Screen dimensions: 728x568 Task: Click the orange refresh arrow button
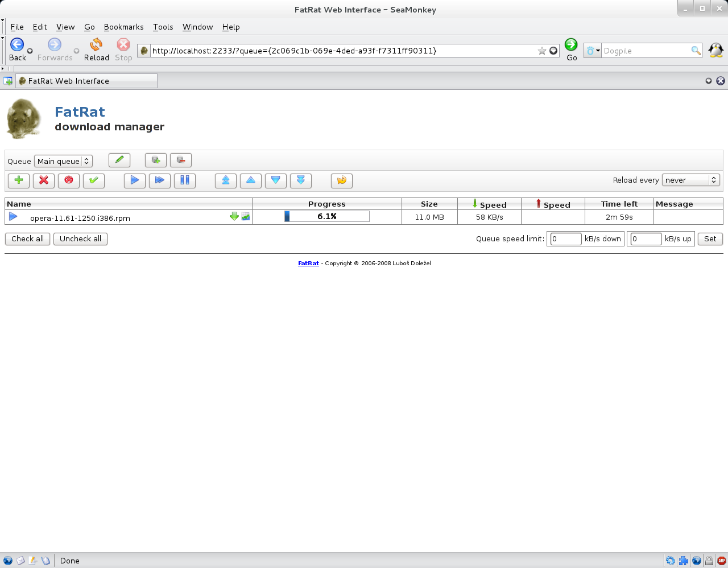coord(342,180)
